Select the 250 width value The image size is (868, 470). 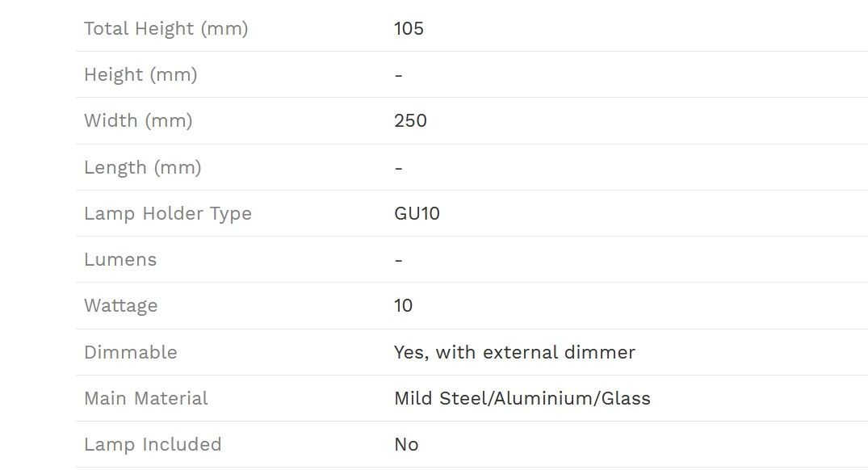point(410,120)
